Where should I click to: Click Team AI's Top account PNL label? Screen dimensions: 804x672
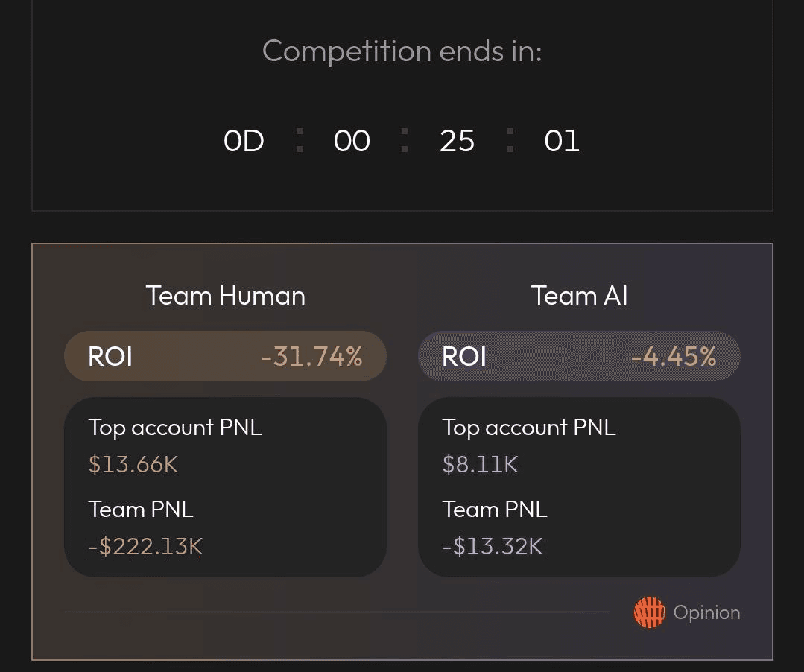tap(529, 428)
